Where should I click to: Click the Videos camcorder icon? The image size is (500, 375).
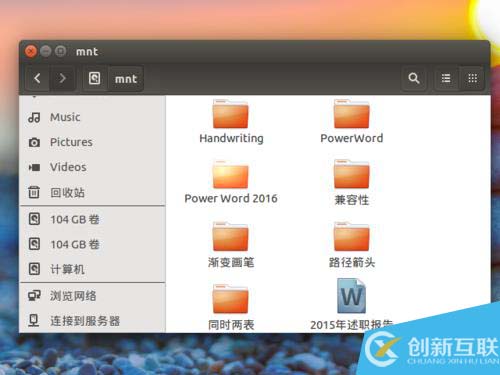coord(34,167)
